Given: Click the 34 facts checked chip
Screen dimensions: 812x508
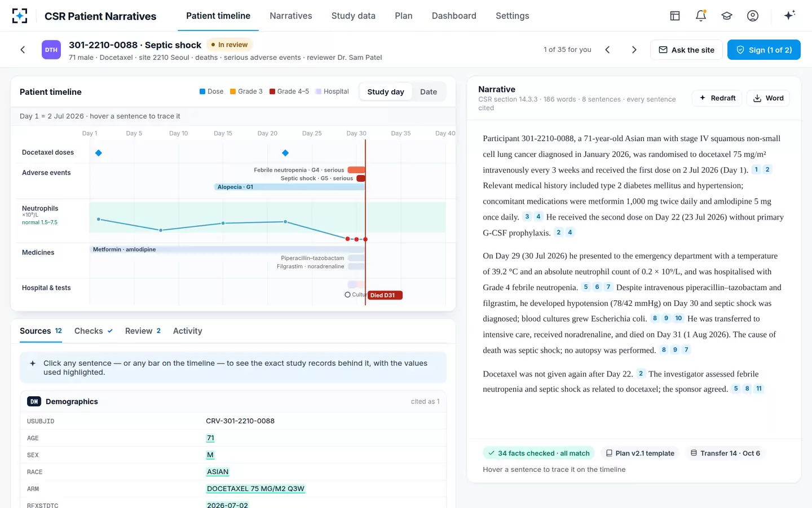Looking at the screenshot, I should tap(539, 453).
